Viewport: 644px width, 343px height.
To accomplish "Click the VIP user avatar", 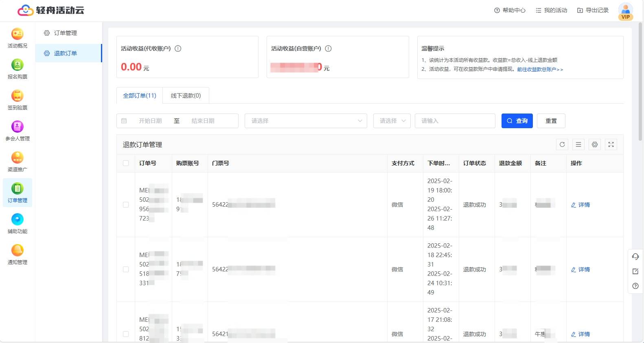I will pyautogui.click(x=626, y=11).
